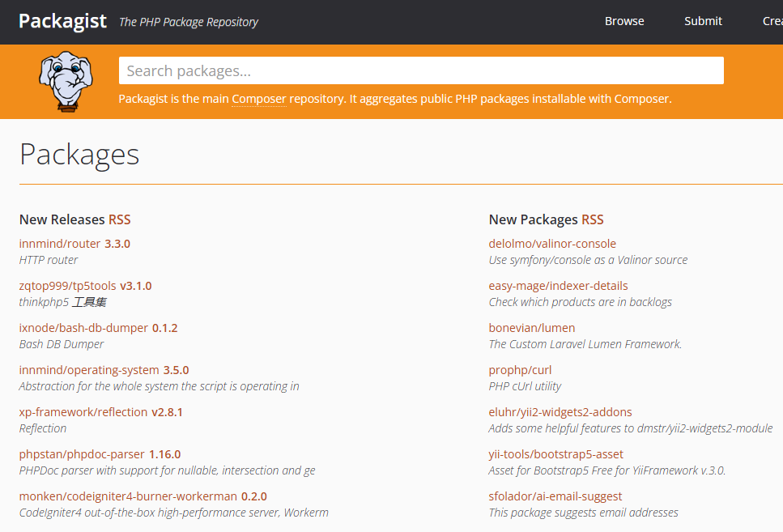Image resolution: width=783 pixels, height=532 pixels.
Task: Open the Packagist home title link
Action: [62, 21]
